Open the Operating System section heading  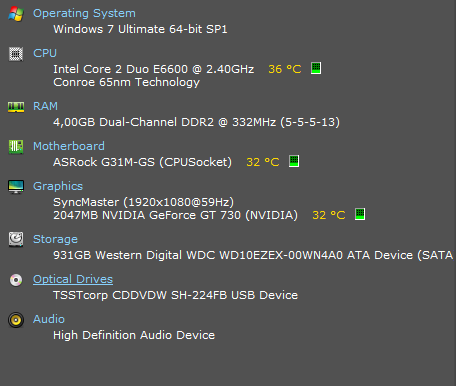pyautogui.click(x=84, y=13)
